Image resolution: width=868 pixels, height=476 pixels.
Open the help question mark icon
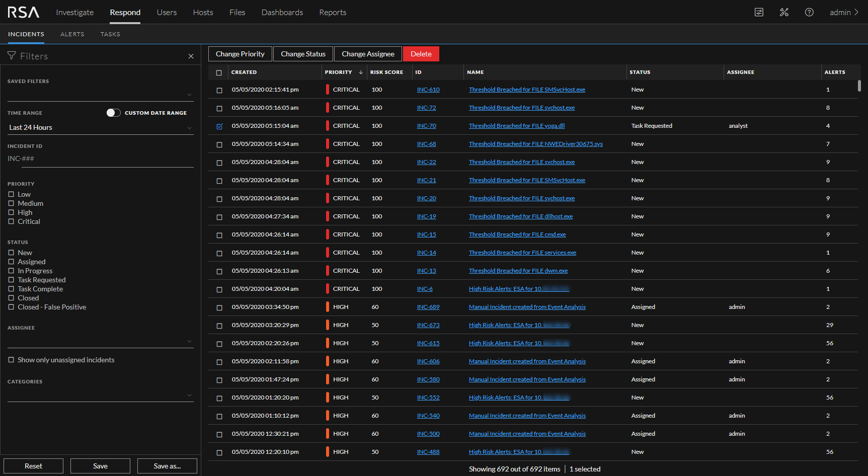809,12
